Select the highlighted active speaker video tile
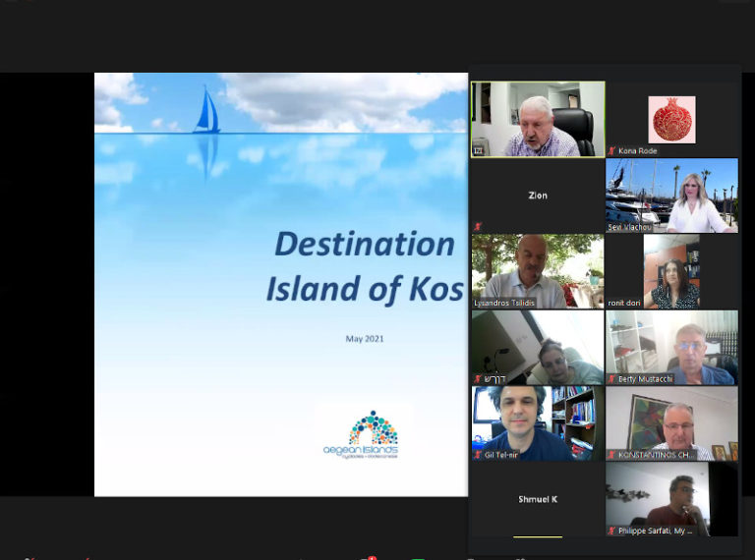 click(538, 119)
